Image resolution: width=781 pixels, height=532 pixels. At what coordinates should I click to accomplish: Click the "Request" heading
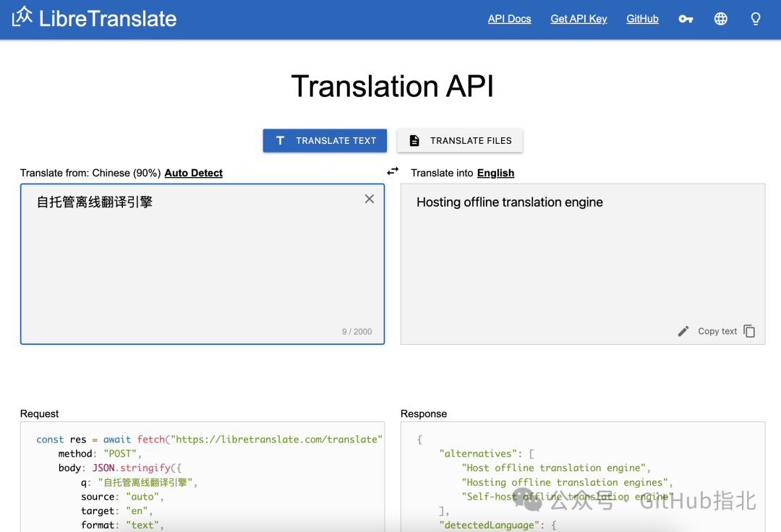[x=39, y=414]
